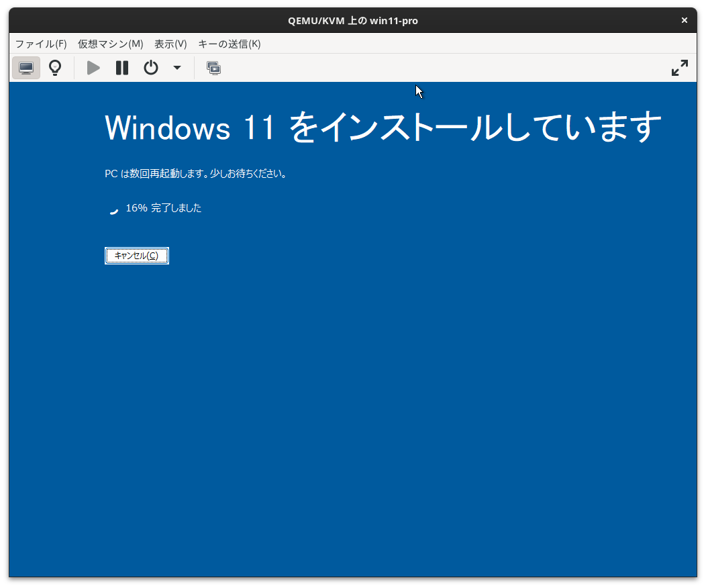Click the run VM play icon
This screenshot has width=706, height=588.
click(93, 67)
